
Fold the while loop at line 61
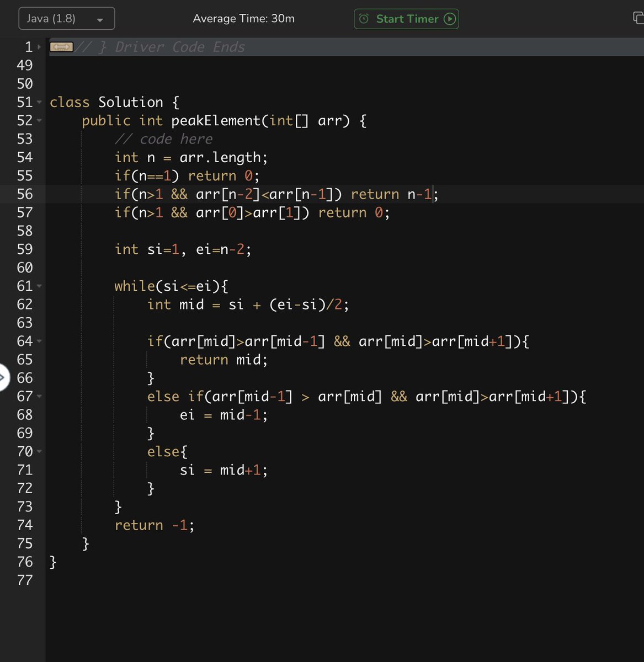pos(39,286)
